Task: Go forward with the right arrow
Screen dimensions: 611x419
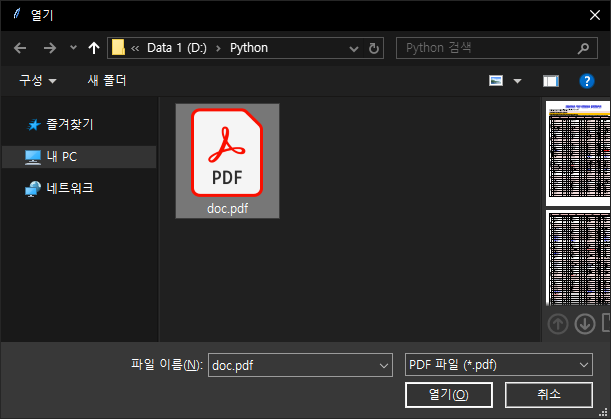Action: coord(50,48)
